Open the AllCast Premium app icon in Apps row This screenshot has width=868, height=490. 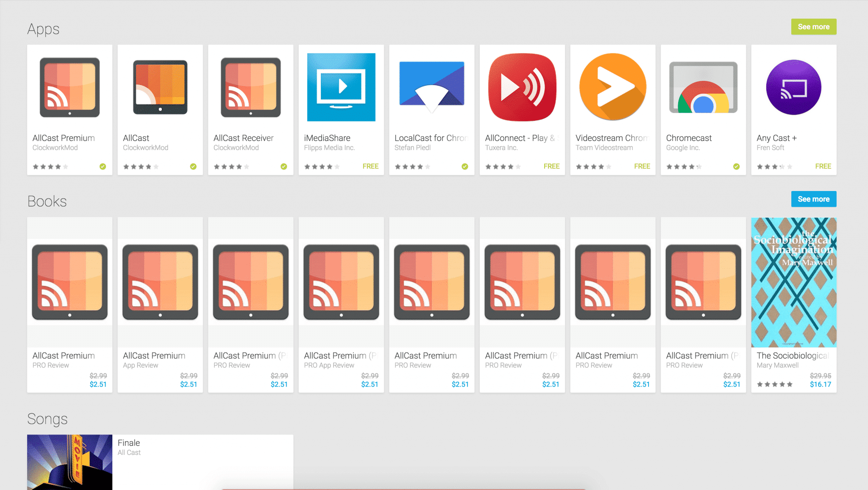point(70,87)
